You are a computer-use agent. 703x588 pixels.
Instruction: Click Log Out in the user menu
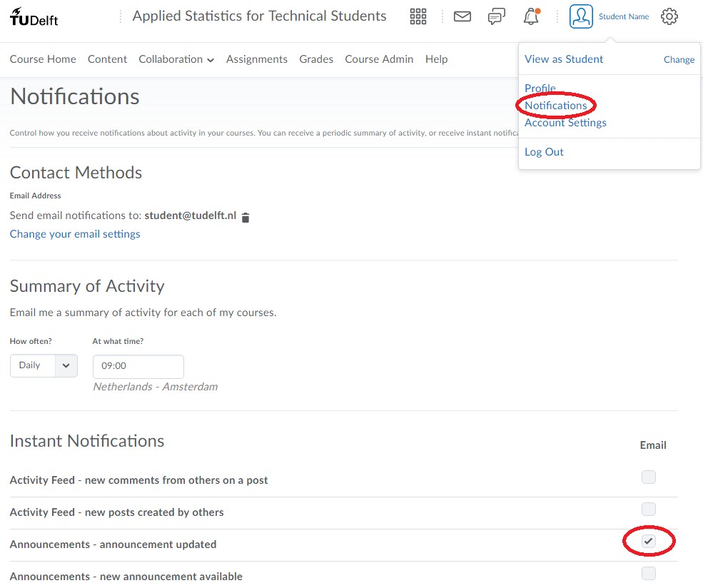pyautogui.click(x=544, y=152)
